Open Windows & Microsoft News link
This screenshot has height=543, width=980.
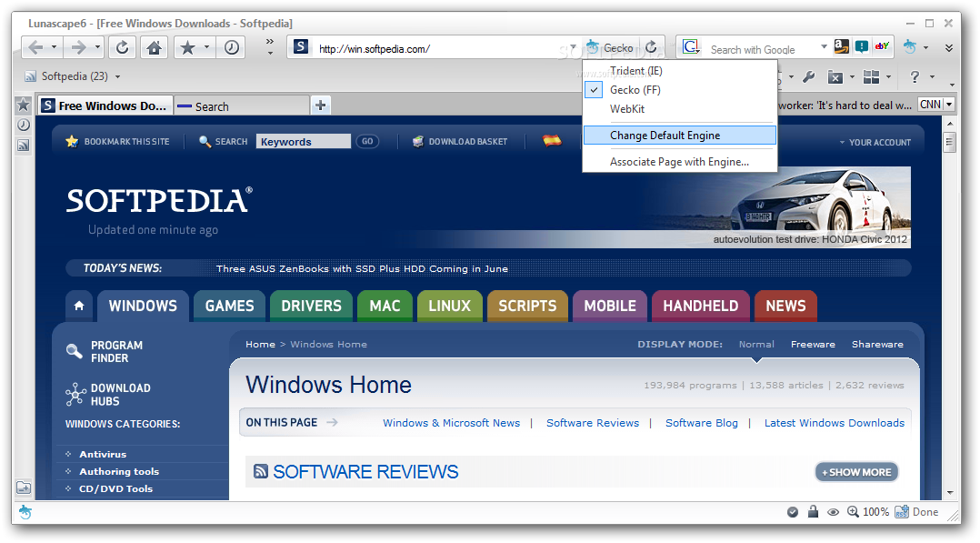(451, 423)
